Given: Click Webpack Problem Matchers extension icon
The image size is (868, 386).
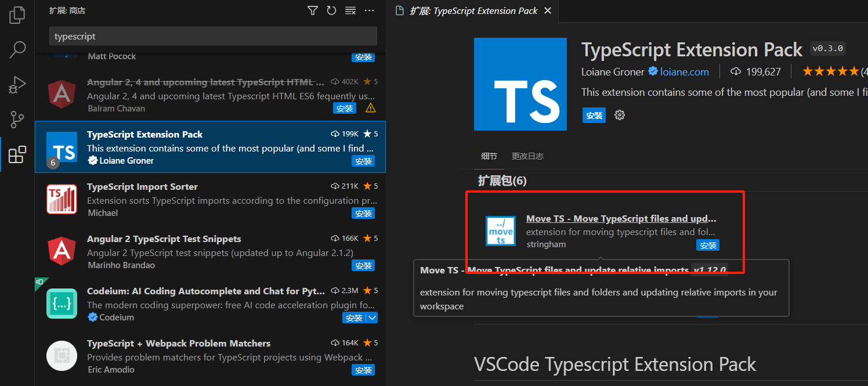Looking at the screenshot, I should click(62, 356).
